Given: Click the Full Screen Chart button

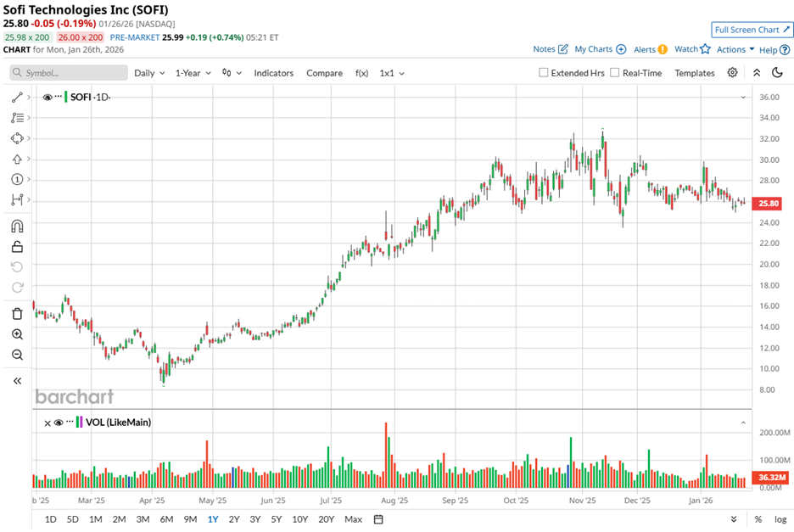Looking at the screenshot, I should tap(752, 30).
